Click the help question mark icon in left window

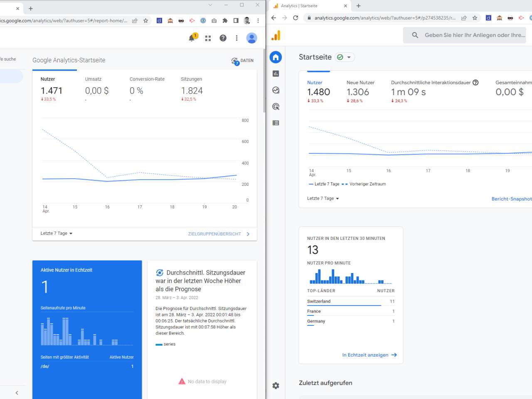tap(223, 38)
